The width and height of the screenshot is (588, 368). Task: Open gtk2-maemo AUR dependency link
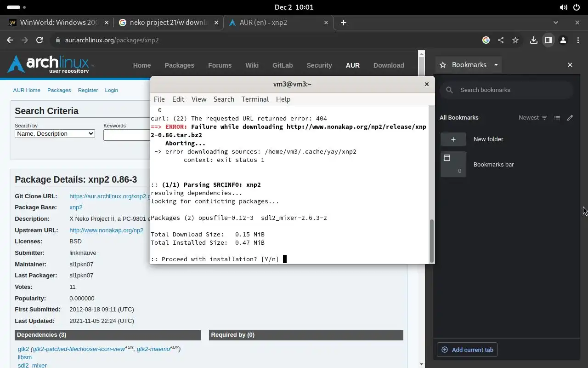(x=153, y=349)
